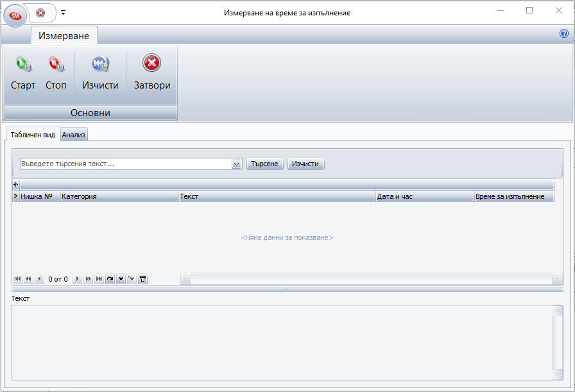Screen dimensions: 575x392
Task: Click the text box scroll down arrow
Action: click(558, 375)
